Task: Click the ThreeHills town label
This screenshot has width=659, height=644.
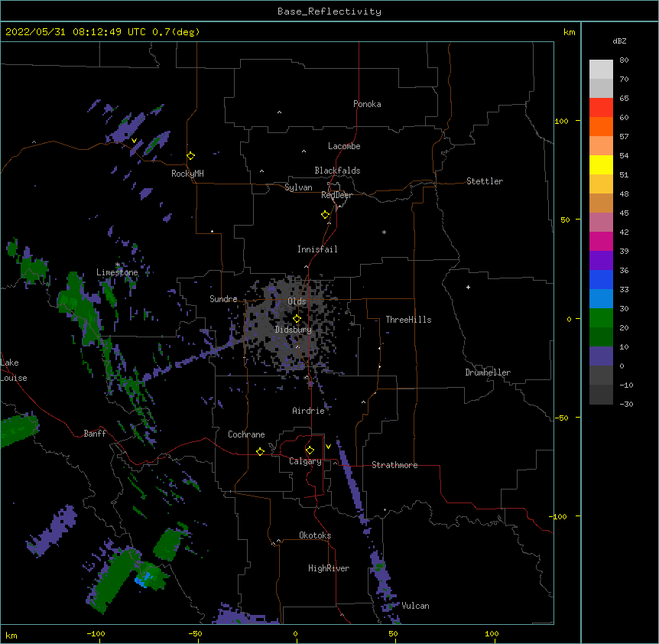Action: (x=408, y=320)
